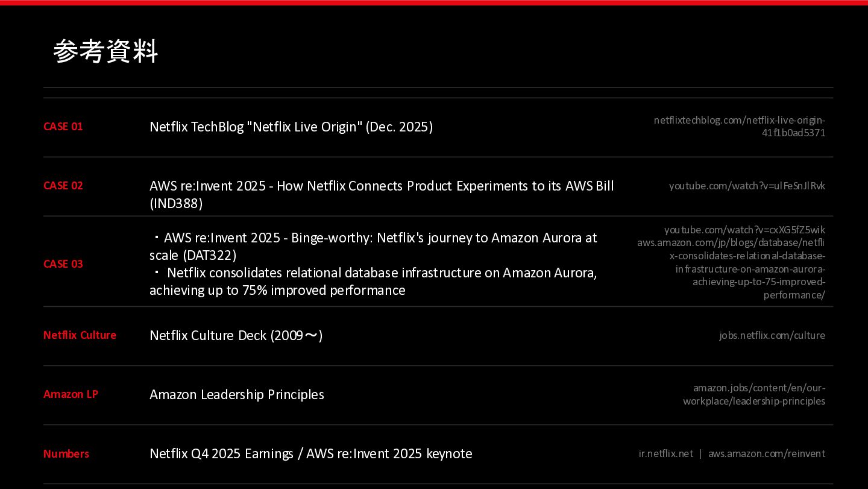Click the Netflix Culture Deck title text

click(236, 335)
